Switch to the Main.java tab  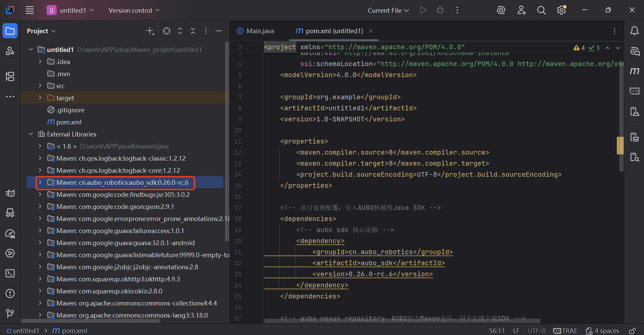[260, 31]
